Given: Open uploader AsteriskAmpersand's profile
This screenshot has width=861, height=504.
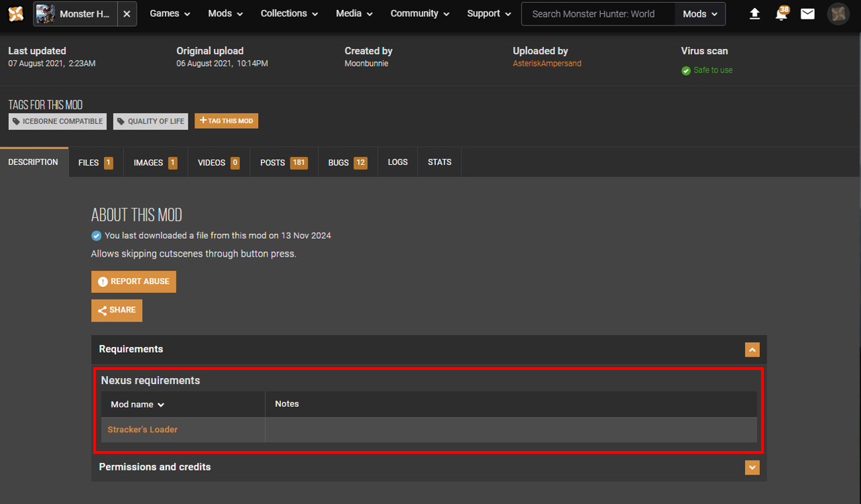Looking at the screenshot, I should pos(547,64).
